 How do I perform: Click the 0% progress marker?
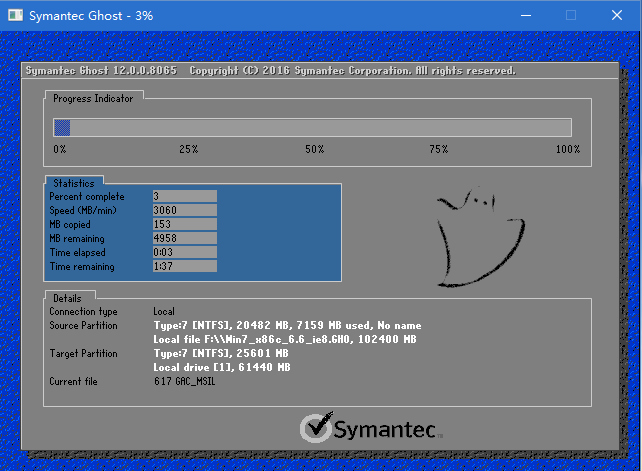(60, 149)
